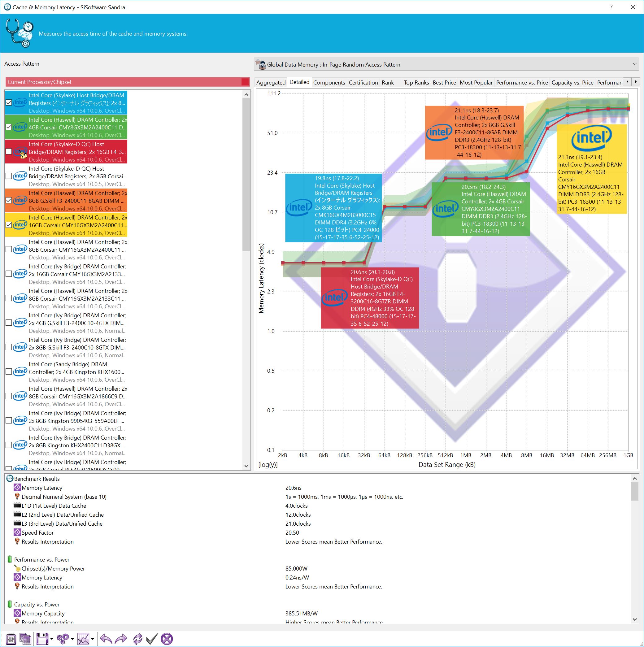Switch to the Aggregated tab

point(271,82)
